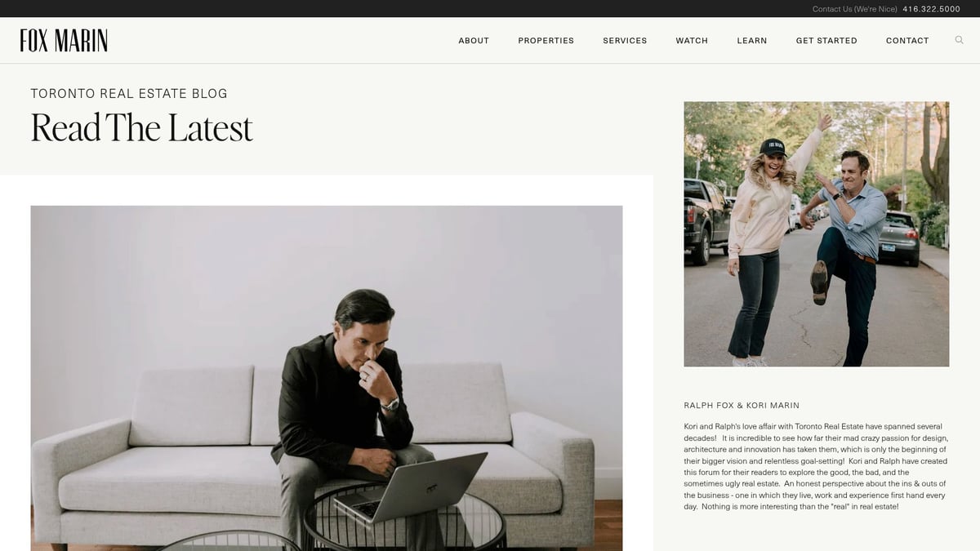Click the author bio paragraph text
This screenshot has height=551, width=980.
(x=816, y=467)
